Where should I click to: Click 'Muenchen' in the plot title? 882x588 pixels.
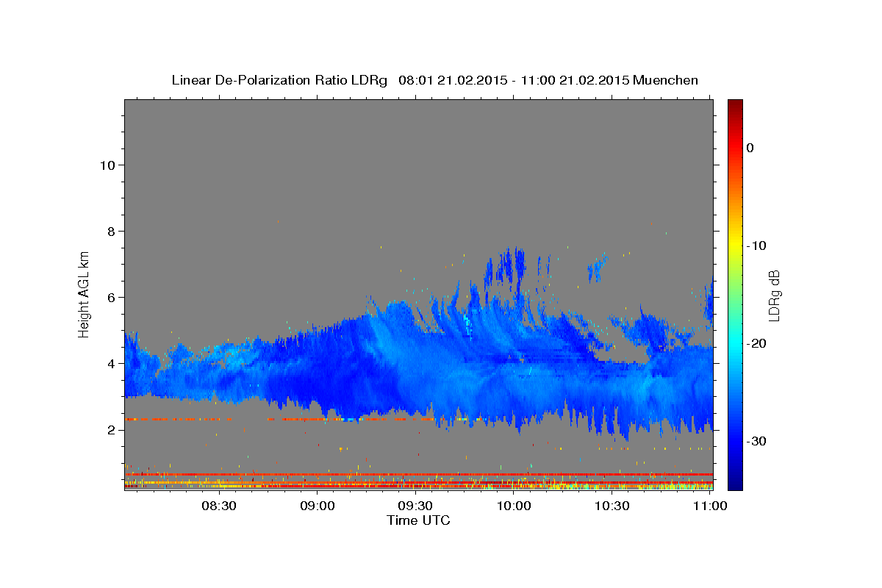(666, 79)
